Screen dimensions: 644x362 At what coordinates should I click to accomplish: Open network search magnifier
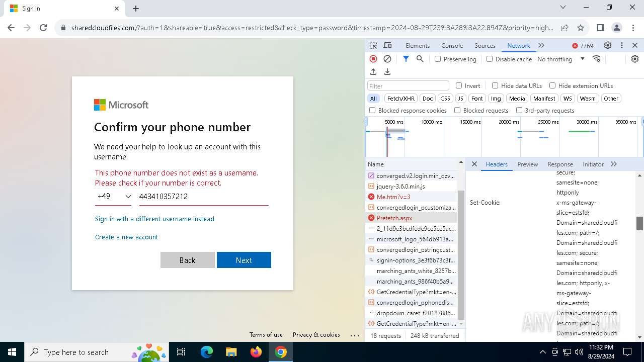pos(420,59)
